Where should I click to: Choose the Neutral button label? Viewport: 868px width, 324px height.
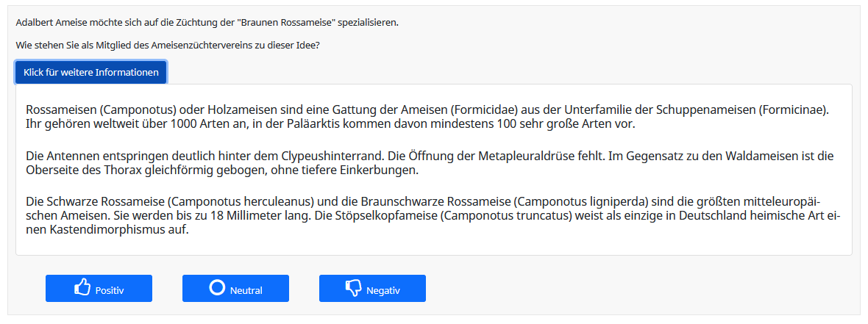246,290
